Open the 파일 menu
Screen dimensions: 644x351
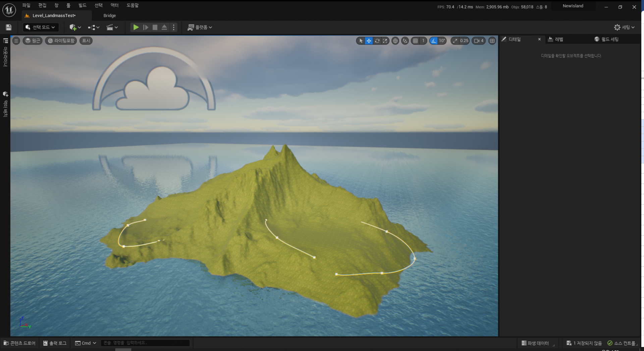(26, 5)
